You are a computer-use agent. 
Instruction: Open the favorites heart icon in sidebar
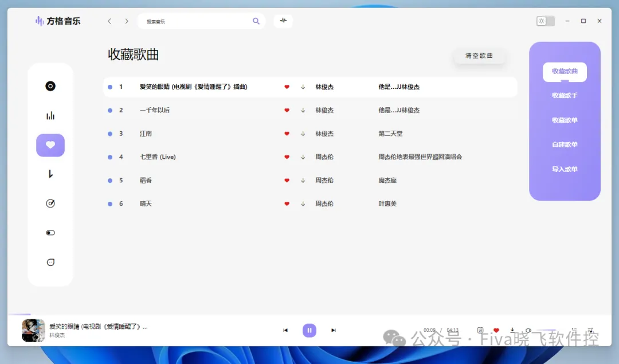coord(50,145)
